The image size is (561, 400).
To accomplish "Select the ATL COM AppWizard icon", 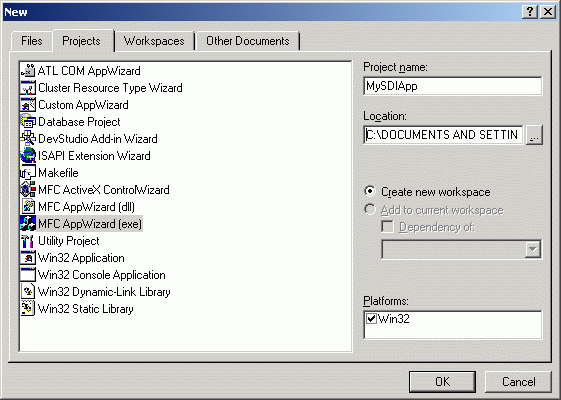I will click(x=28, y=71).
